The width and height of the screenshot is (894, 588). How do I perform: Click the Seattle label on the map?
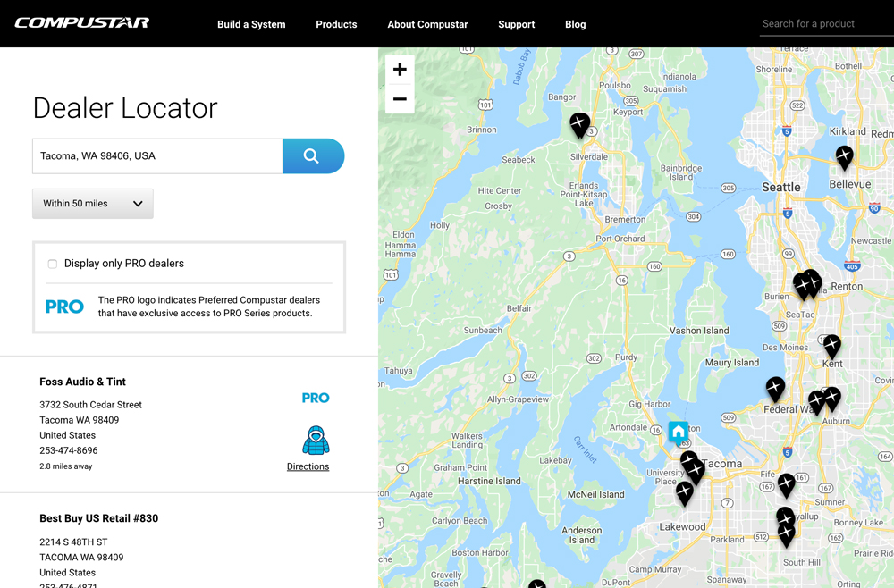(x=781, y=188)
